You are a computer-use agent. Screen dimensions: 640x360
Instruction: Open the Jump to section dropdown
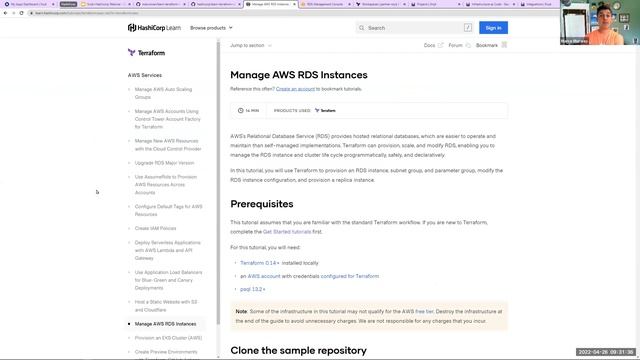pyautogui.click(x=251, y=45)
